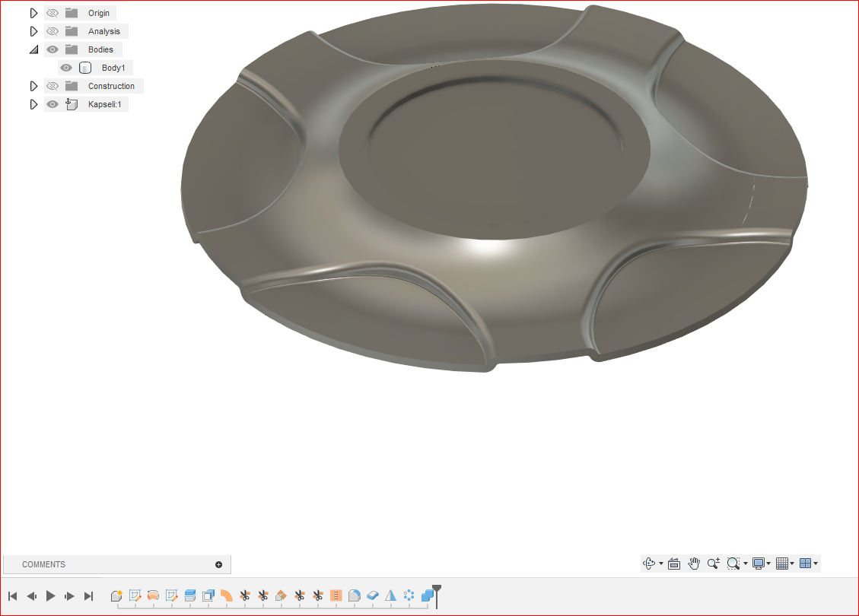Select the Body1 item in the browser

coord(113,67)
